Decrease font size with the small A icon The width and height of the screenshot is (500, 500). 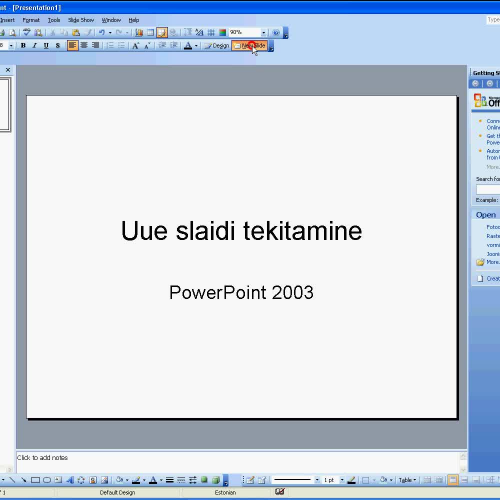click(x=147, y=46)
